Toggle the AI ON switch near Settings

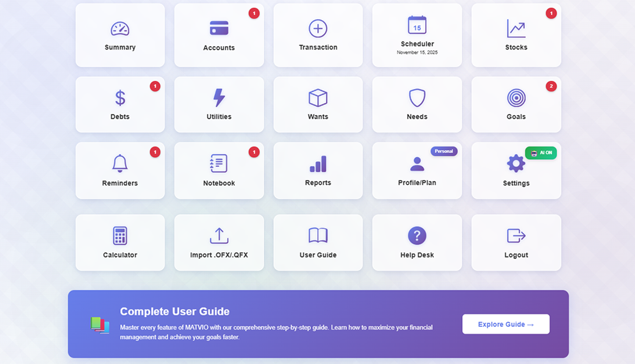(x=541, y=153)
